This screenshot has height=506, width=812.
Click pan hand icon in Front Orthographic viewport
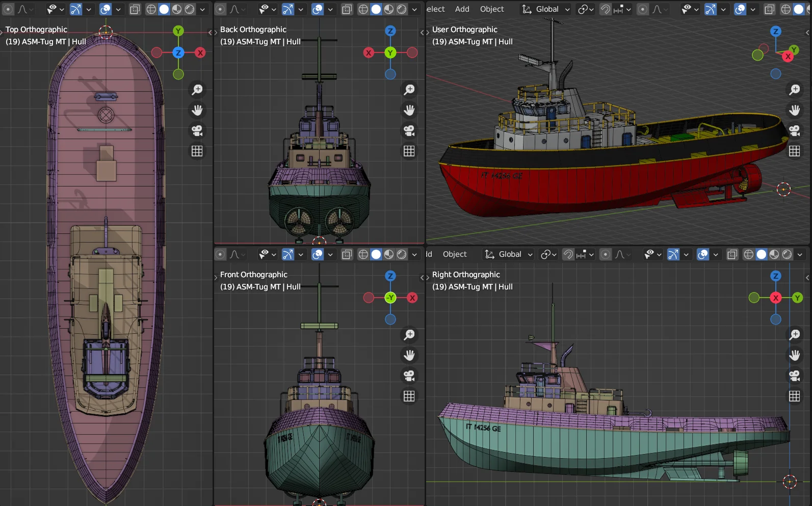click(409, 355)
